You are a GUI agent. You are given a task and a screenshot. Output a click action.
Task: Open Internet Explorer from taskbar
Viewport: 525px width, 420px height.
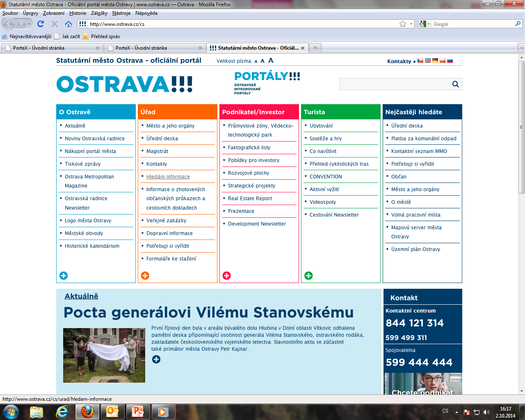[62, 411]
